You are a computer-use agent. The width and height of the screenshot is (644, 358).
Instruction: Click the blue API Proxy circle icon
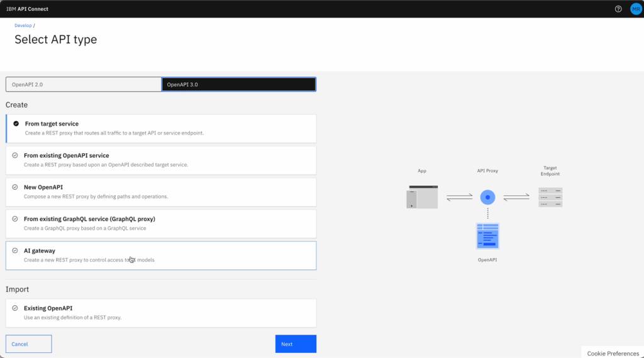tap(487, 197)
